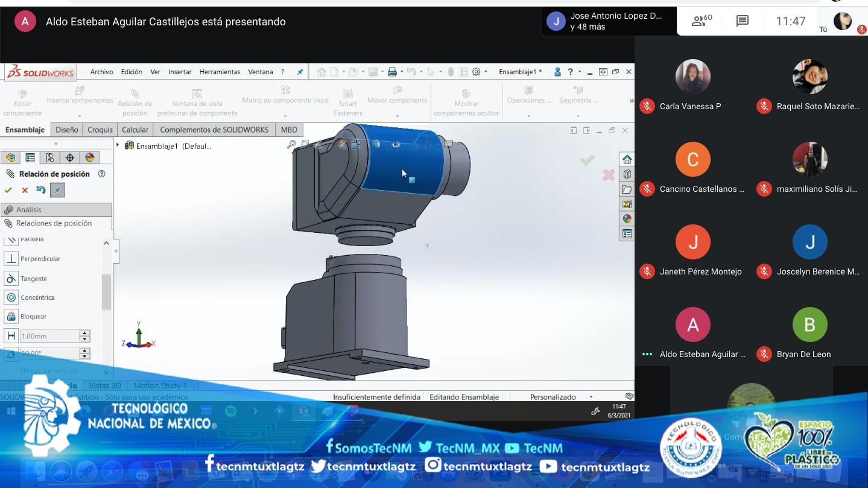This screenshot has height=488, width=868.
Task: Click the Mostrar componentes ocultos button
Action: pyautogui.click(x=466, y=101)
